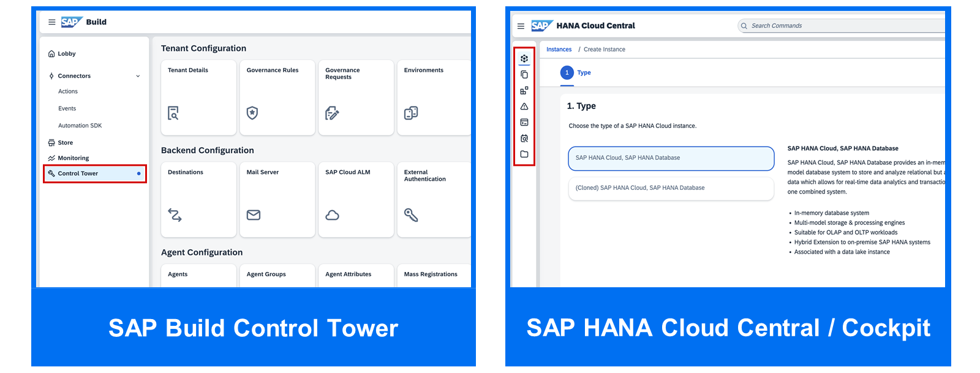Open the hamburger menu in HANA Cloud Central
This screenshot has width=980, height=373.
(521, 26)
